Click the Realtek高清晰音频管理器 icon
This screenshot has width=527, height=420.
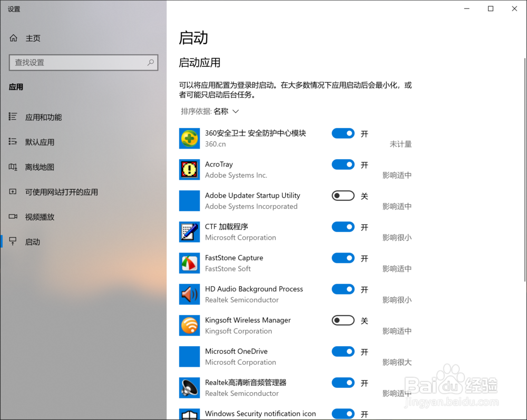[189, 388]
